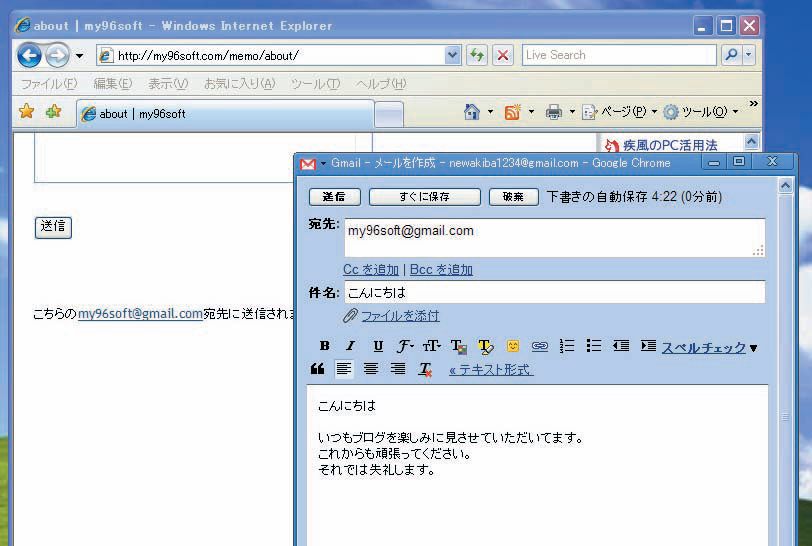Open the search provider dropdown arrow

pos(749,55)
